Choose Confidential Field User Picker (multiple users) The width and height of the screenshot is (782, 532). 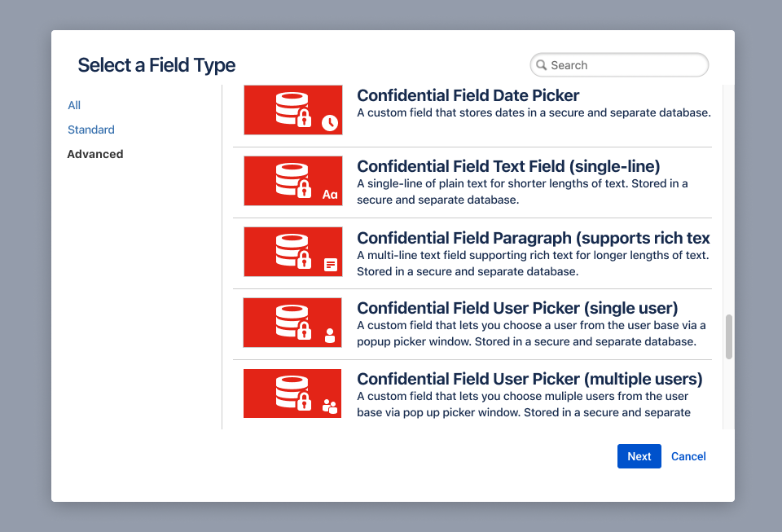[529, 379]
